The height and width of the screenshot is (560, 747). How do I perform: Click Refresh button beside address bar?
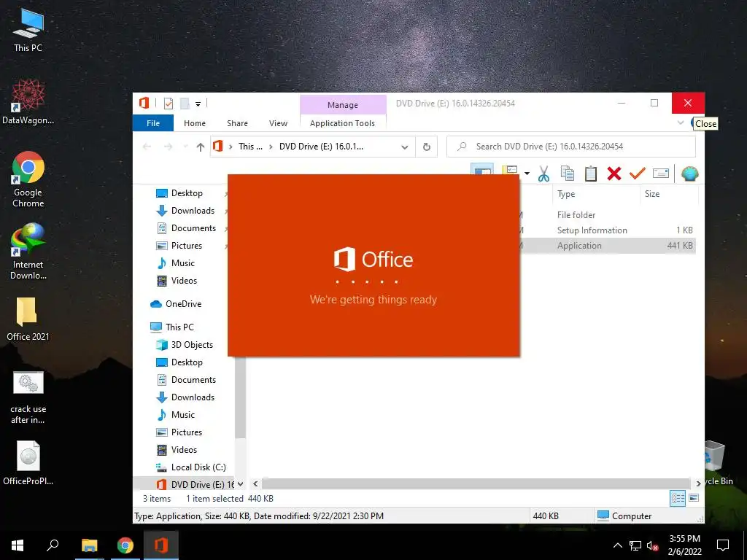426,147
